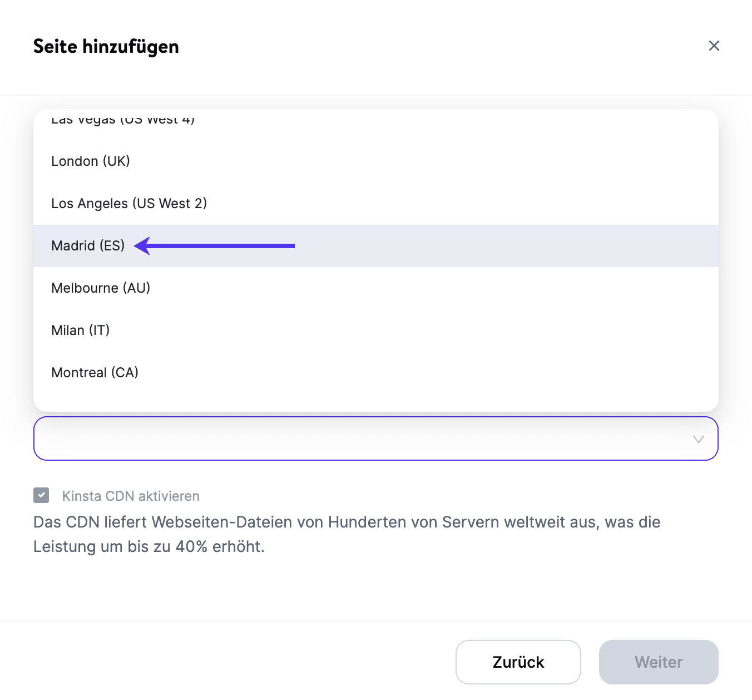The width and height of the screenshot is (752, 700).
Task: Choose Los Angeles (US West 2)
Action: tap(129, 203)
